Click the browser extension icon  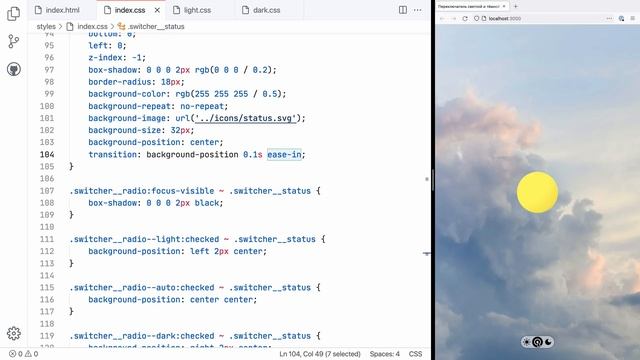[622, 19]
